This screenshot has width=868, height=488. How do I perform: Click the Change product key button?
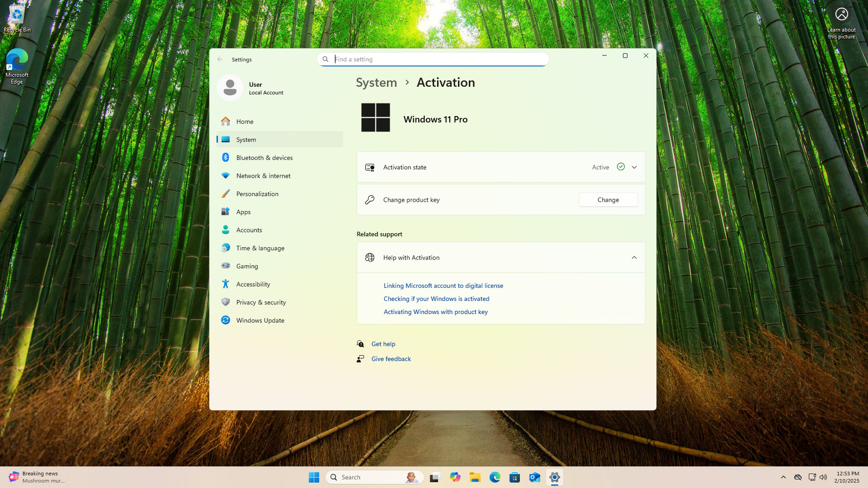tap(608, 200)
